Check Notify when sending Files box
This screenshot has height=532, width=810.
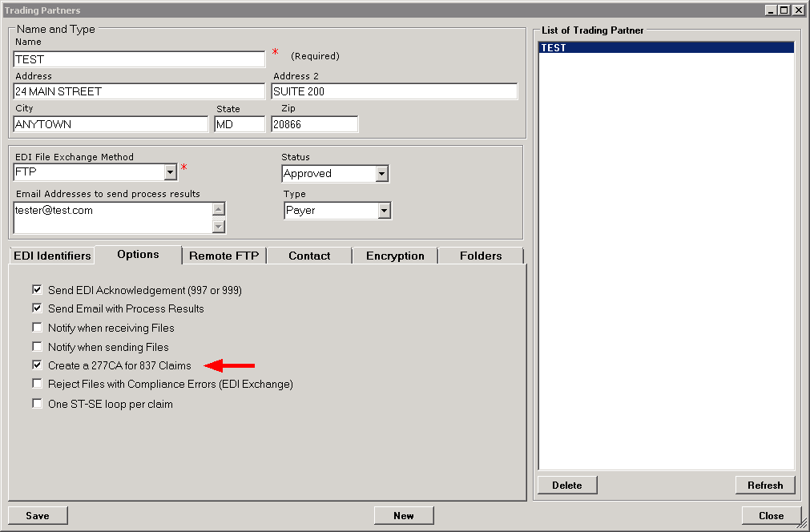coord(37,347)
